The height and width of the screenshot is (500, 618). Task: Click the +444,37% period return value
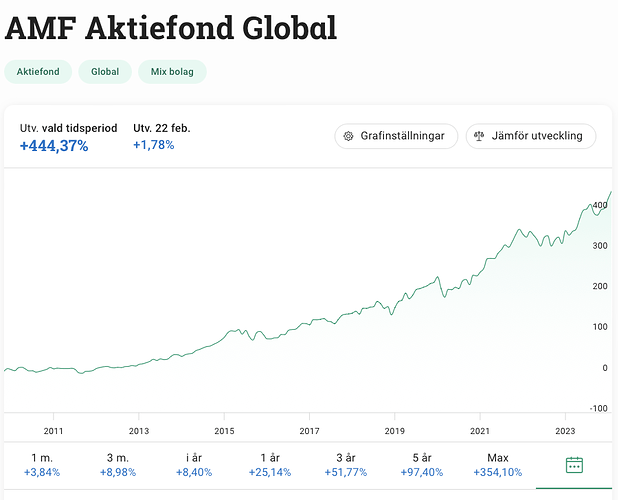pyautogui.click(x=54, y=146)
